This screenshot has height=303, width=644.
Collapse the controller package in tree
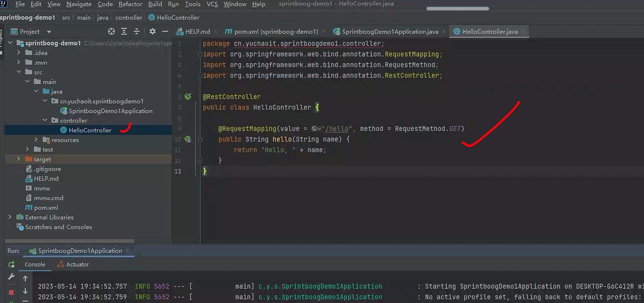45,120
